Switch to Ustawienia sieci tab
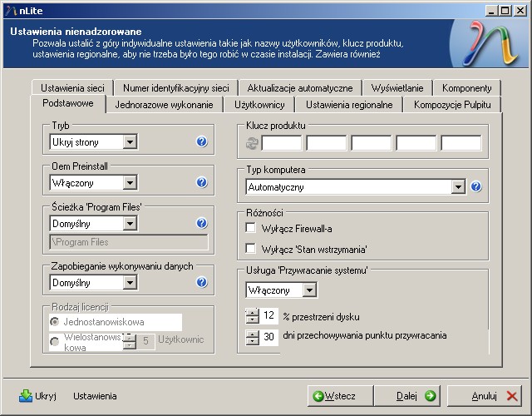 click(72, 88)
